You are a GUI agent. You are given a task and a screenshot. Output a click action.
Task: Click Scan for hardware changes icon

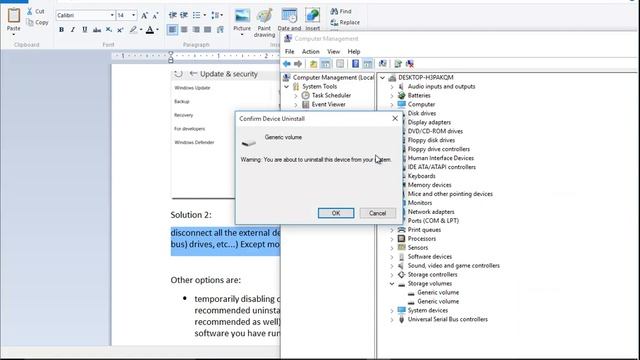point(382,64)
